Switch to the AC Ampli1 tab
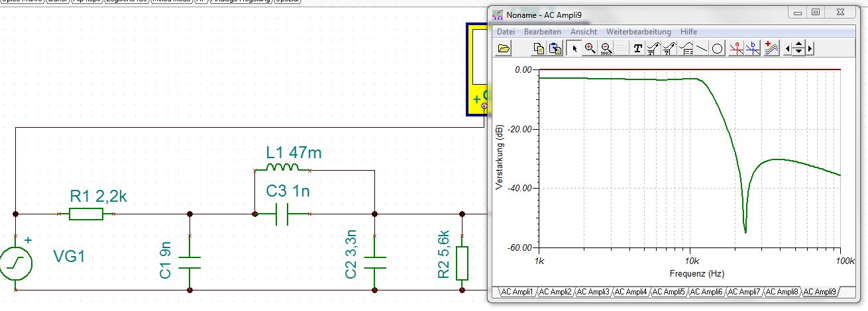The image size is (868, 311). (x=517, y=292)
